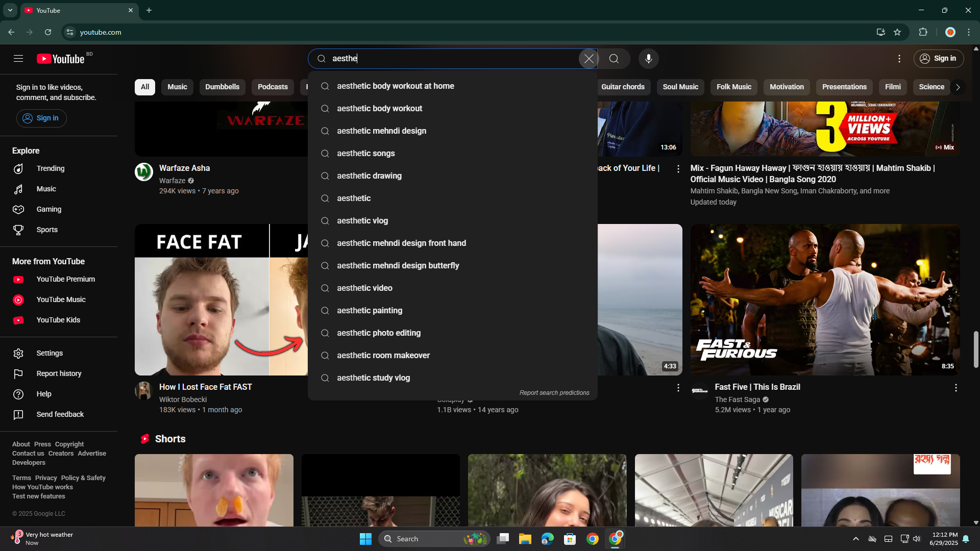Viewport: 980px width, 551px height.
Task: Open options for Fast Five video
Action: (x=955, y=388)
